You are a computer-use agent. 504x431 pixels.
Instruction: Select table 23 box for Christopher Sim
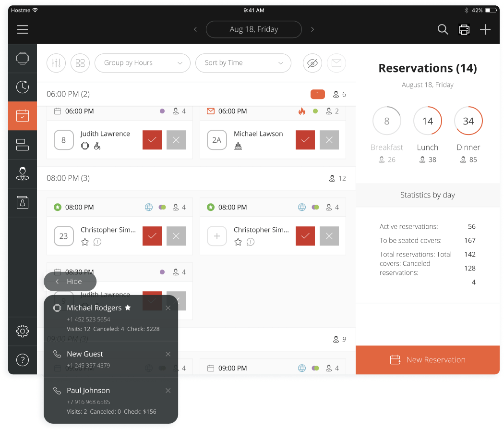(64, 236)
